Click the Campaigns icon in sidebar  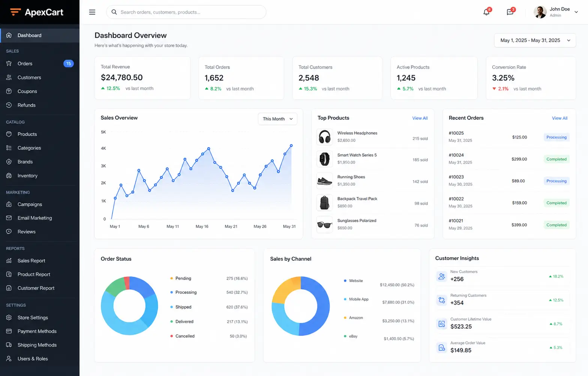point(9,204)
